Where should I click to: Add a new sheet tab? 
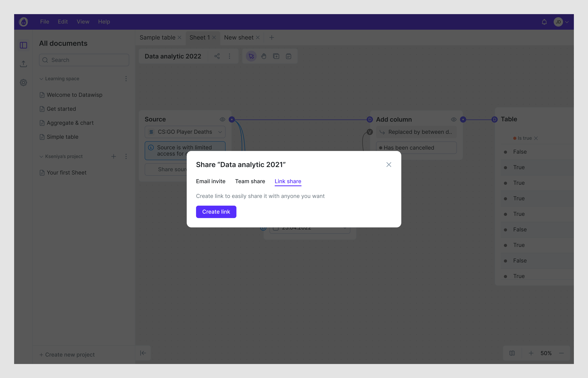[271, 38]
